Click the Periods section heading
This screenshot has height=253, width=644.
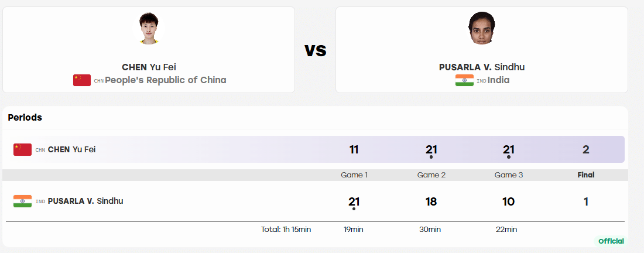coord(25,118)
